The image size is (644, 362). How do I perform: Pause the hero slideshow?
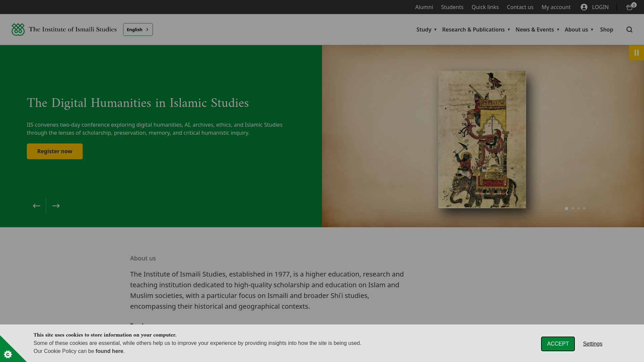pos(636,53)
